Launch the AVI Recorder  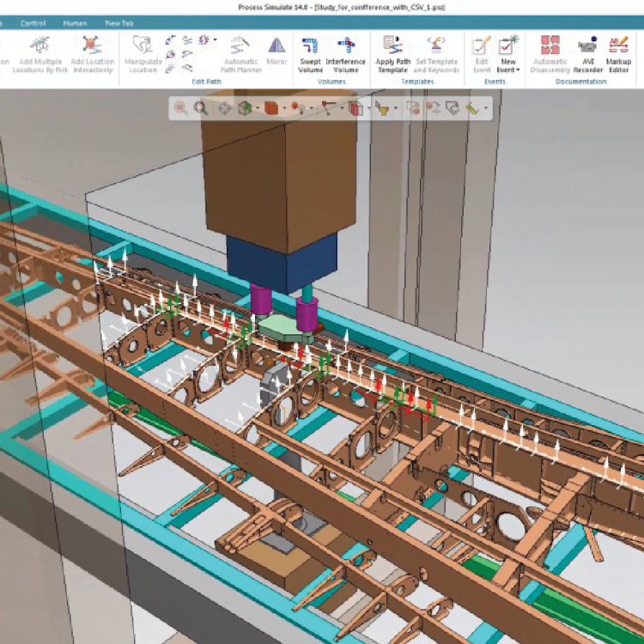(587, 53)
